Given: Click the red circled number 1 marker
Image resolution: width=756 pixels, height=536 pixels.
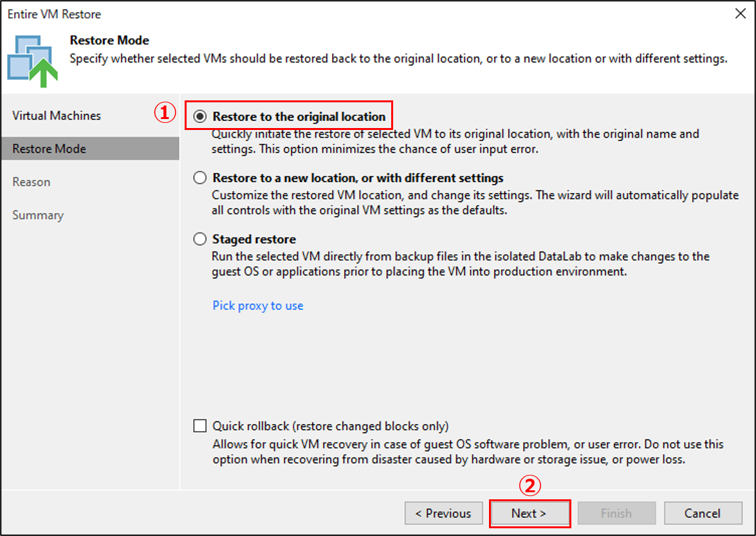Looking at the screenshot, I should pyautogui.click(x=164, y=113).
